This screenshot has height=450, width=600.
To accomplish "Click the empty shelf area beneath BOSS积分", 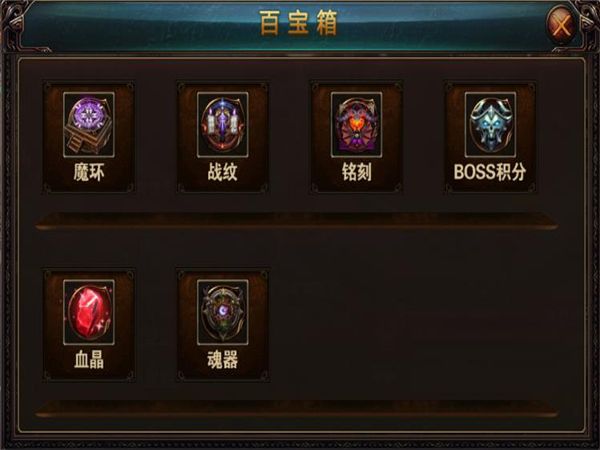I will (x=490, y=325).
